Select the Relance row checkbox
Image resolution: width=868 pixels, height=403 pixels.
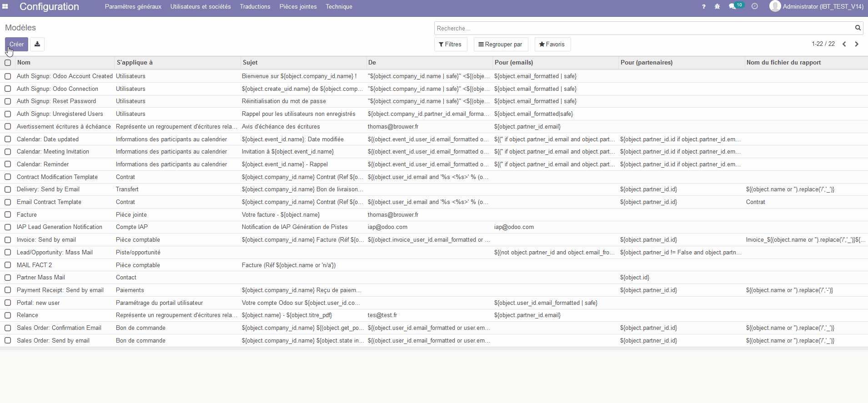[x=8, y=315]
